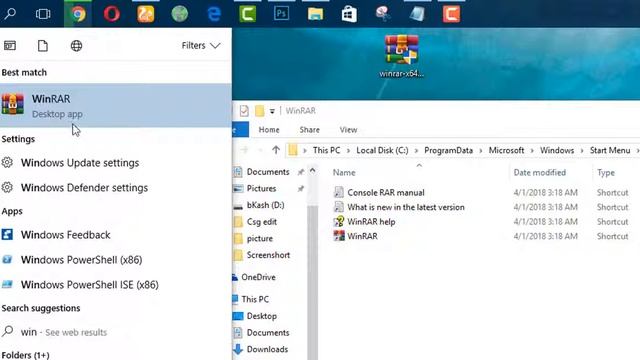This screenshot has height=360, width=640.
Task: Sort files by Date modified column
Action: [x=540, y=173]
